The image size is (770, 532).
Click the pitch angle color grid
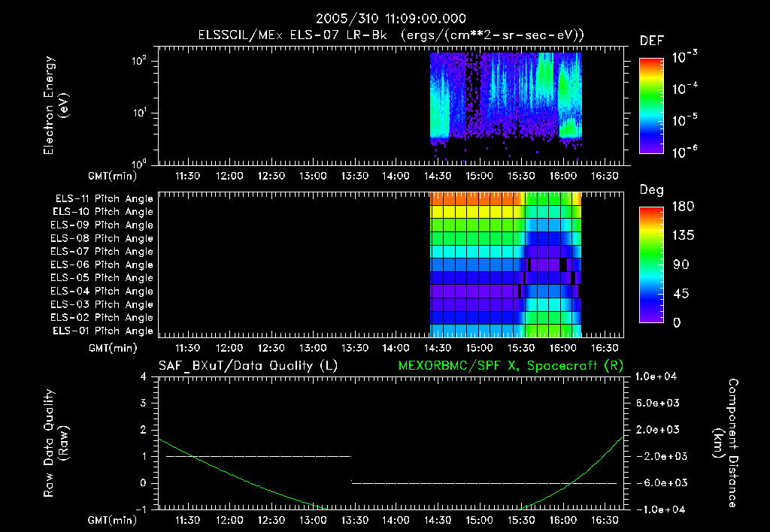click(x=506, y=265)
